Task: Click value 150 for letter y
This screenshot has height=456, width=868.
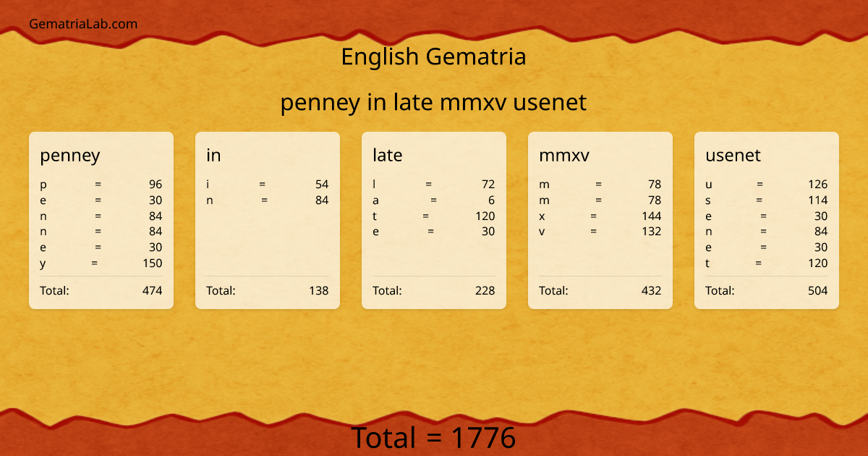Action: tap(153, 263)
